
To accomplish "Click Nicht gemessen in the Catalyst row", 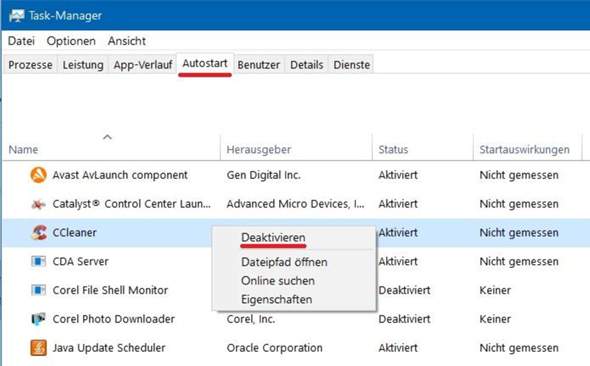I will click(x=519, y=204).
